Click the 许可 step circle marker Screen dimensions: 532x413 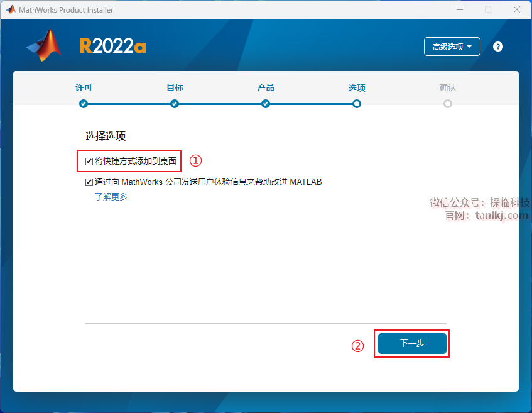(84, 104)
